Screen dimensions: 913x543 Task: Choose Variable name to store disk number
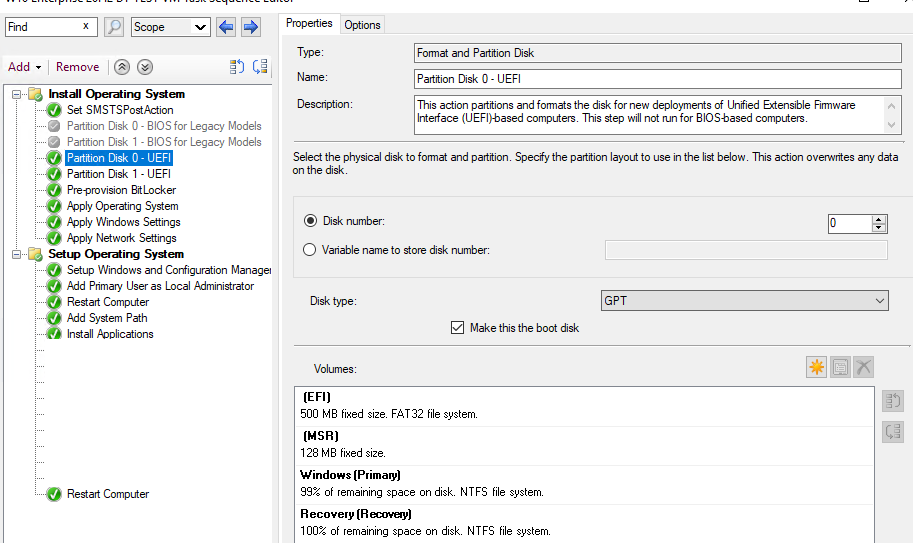[309, 250]
